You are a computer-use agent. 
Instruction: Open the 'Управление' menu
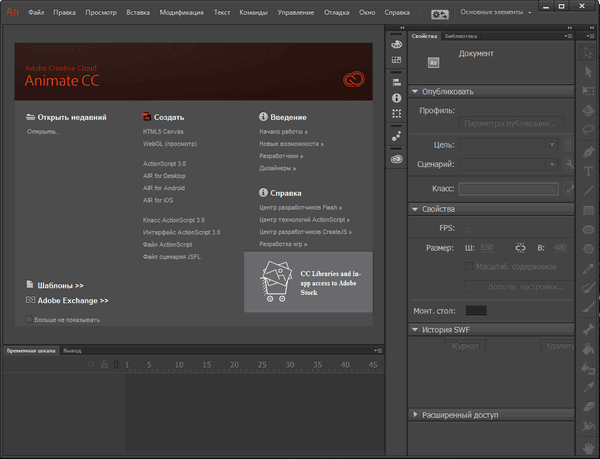click(295, 13)
